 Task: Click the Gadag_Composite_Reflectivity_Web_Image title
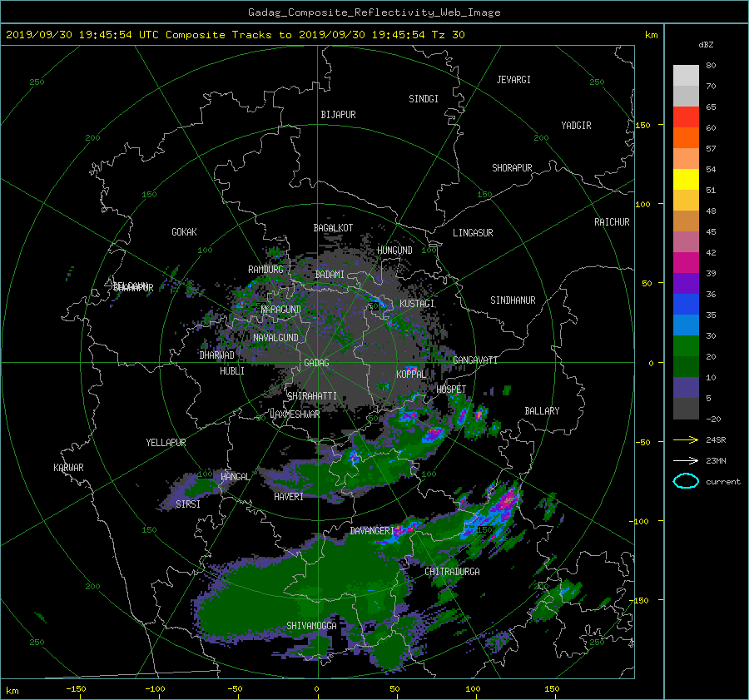[374, 12]
